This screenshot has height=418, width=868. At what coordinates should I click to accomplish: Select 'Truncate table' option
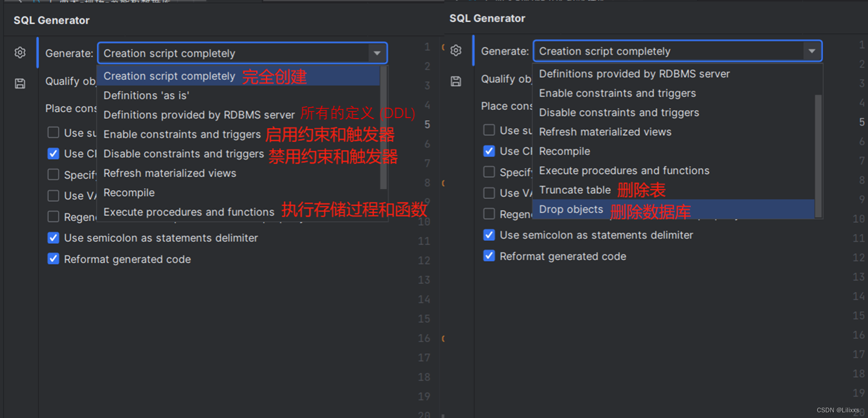click(x=674, y=190)
